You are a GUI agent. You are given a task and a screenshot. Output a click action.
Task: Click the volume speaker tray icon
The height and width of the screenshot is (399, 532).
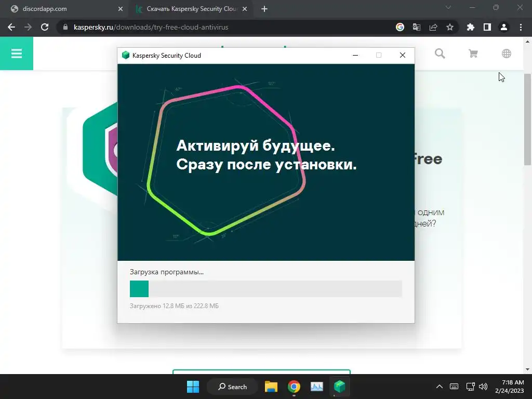tap(483, 387)
